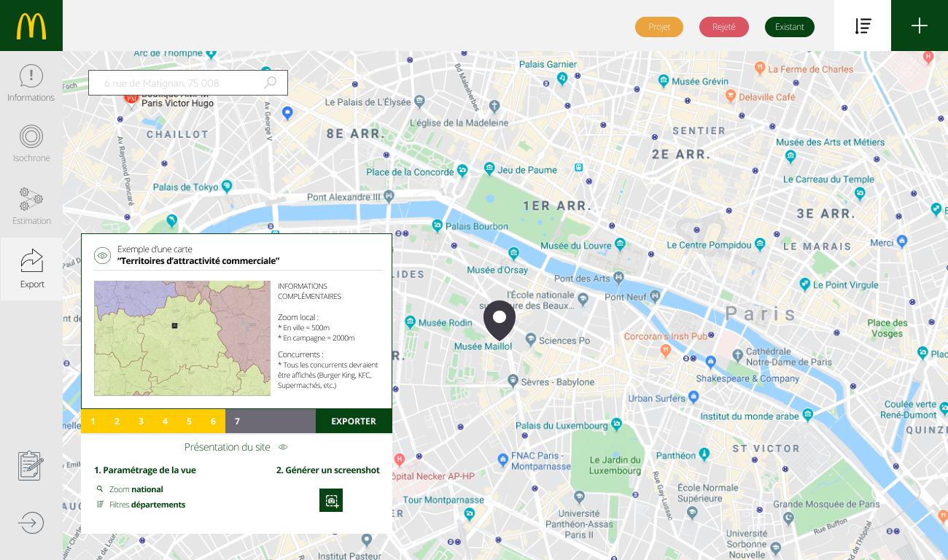Click the eye icon beside Exemple d'une carte

click(102, 255)
